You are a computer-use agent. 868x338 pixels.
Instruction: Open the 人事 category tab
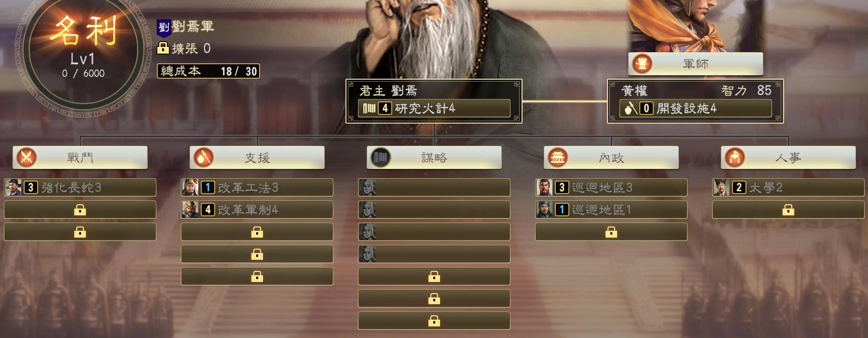(788, 157)
